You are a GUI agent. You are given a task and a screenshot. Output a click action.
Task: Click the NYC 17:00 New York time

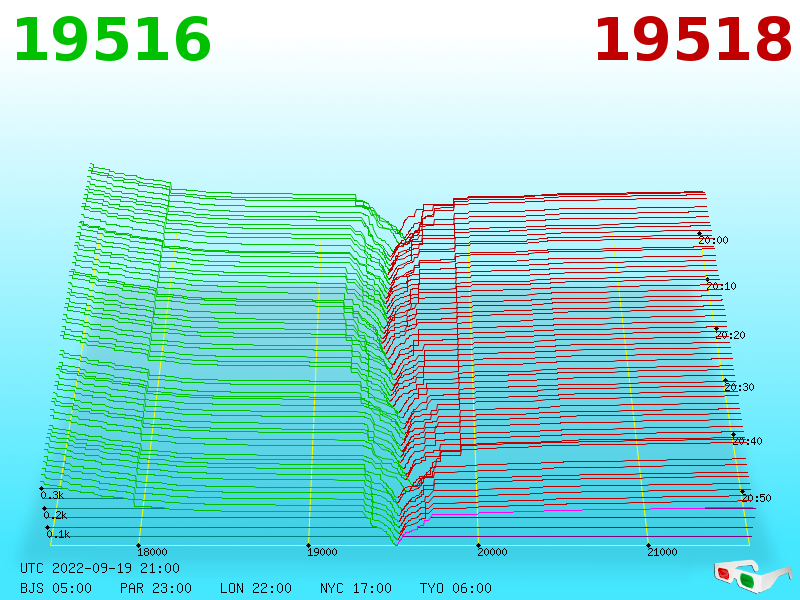[x=356, y=588]
